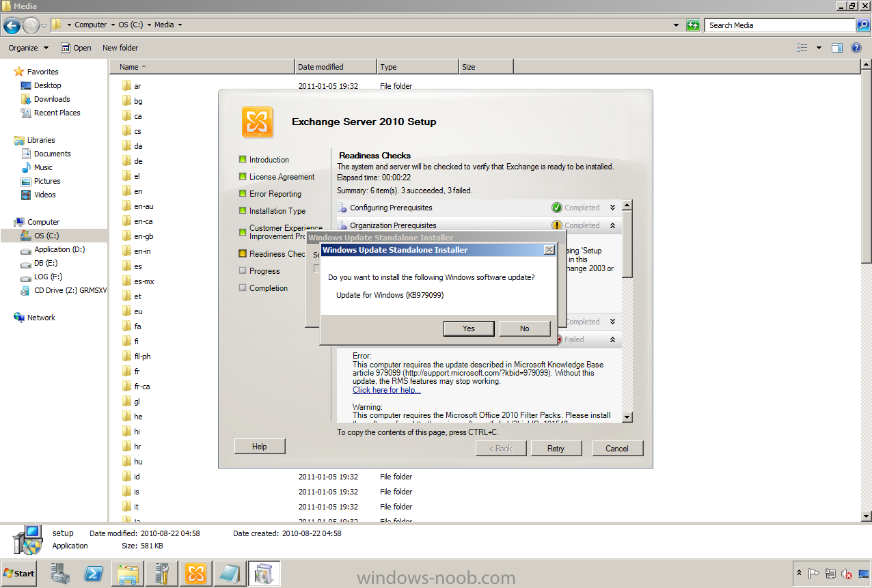Select the CD Drive (Z:) entry
The height and width of the screenshot is (588, 872).
pyautogui.click(x=70, y=290)
